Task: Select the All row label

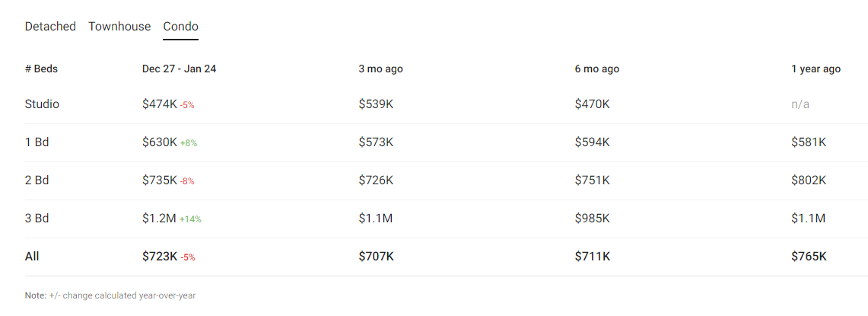Action: point(32,257)
